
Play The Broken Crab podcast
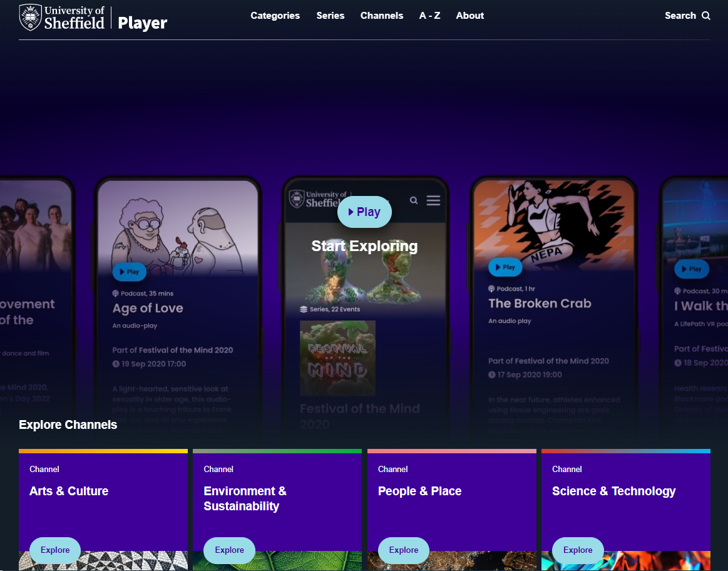click(505, 267)
